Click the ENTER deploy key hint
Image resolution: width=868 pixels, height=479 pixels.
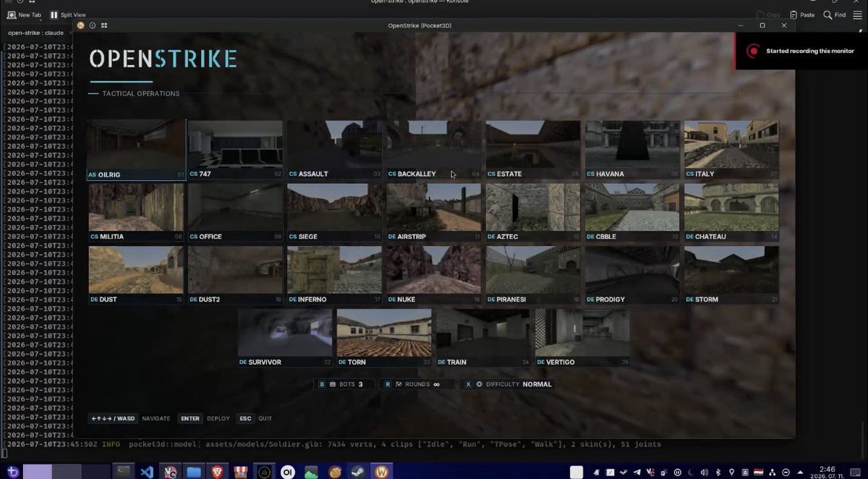(190, 418)
